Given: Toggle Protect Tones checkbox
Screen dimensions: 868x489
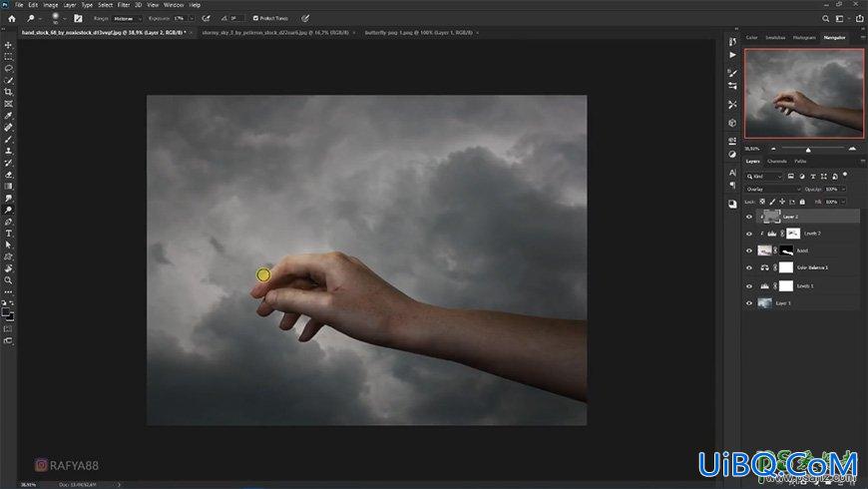Looking at the screenshot, I should pyautogui.click(x=255, y=18).
